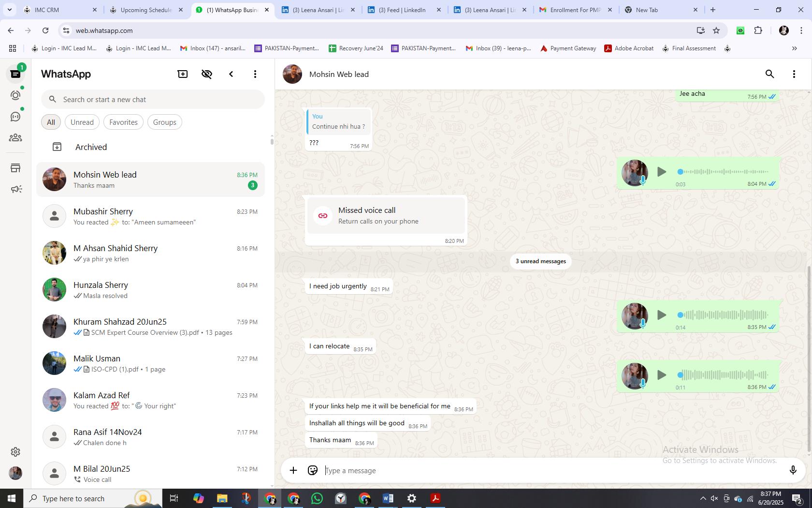Open the Archived chats row
The image size is (812, 508).
click(x=150, y=147)
